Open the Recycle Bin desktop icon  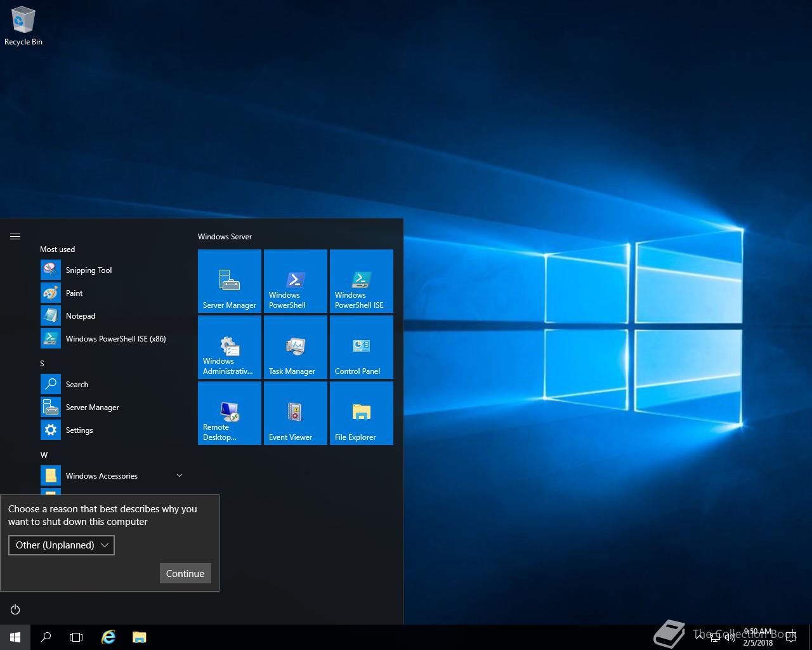[x=23, y=27]
